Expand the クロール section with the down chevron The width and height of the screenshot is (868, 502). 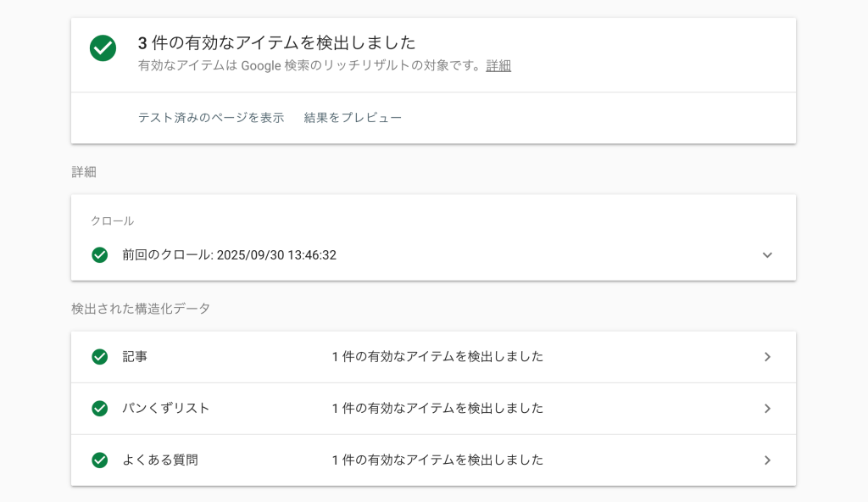point(767,254)
